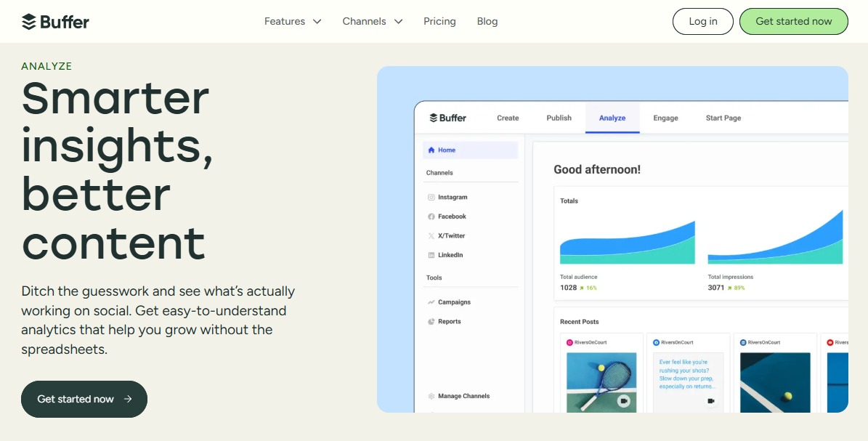The height and width of the screenshot is (441, 868).
Task: Select the Home item in the dashboard sidebar
Action: [442, 150]
